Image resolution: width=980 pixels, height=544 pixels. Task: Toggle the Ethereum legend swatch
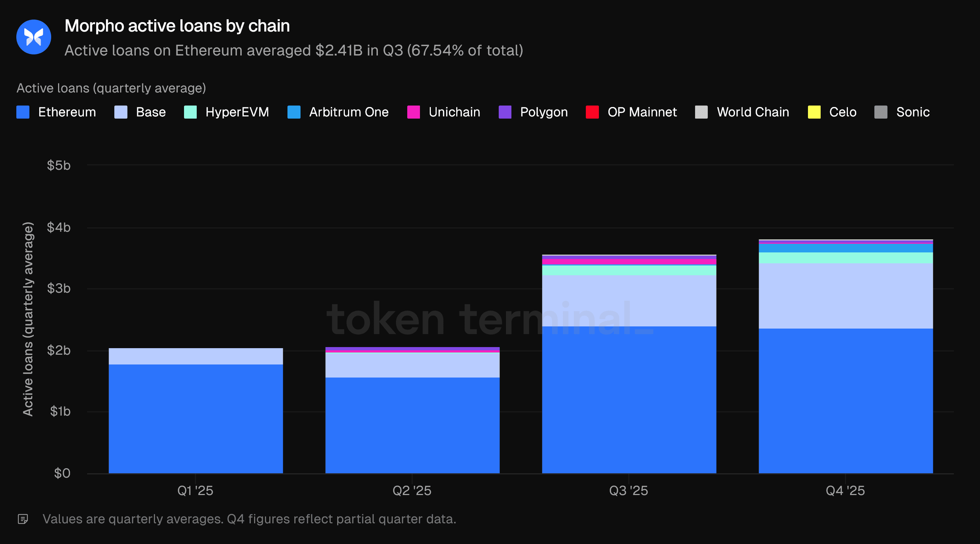click(23, 112)
